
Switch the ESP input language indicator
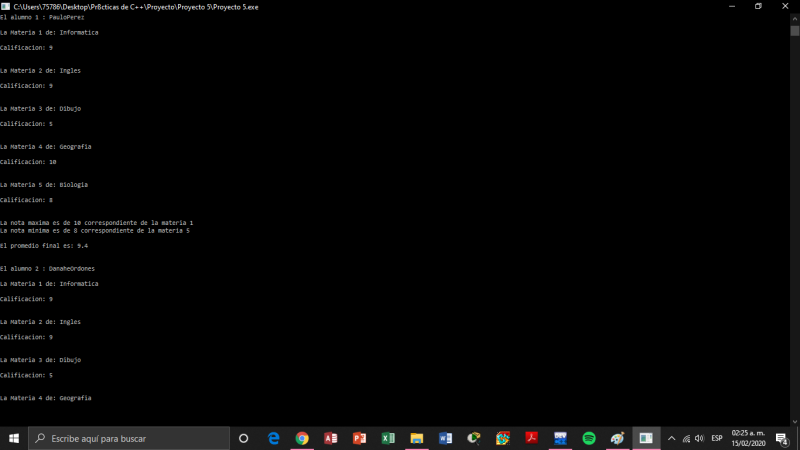pyautogui.click(x=716, y=438)
